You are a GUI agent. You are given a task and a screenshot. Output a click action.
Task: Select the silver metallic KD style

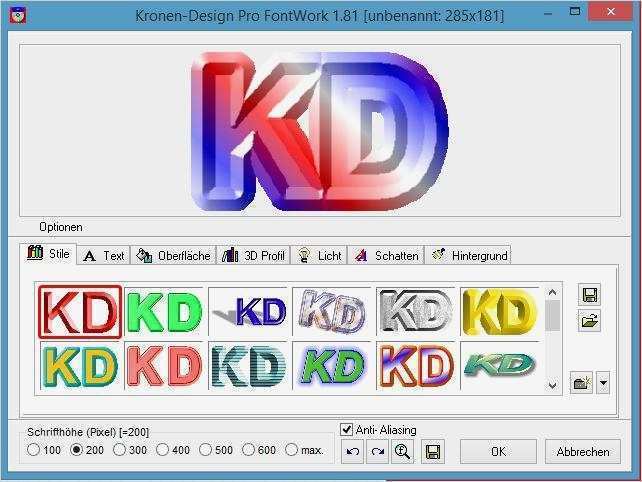[416, 312]
